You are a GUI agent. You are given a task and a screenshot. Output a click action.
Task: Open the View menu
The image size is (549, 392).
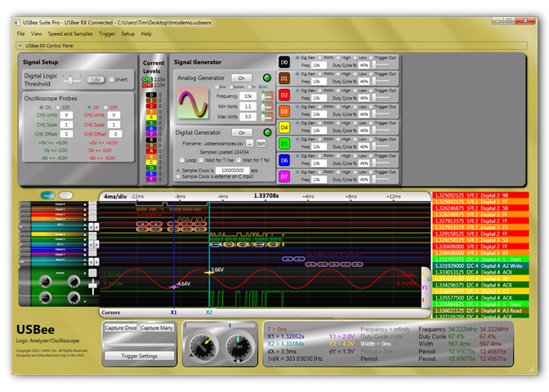coord(36,33)
